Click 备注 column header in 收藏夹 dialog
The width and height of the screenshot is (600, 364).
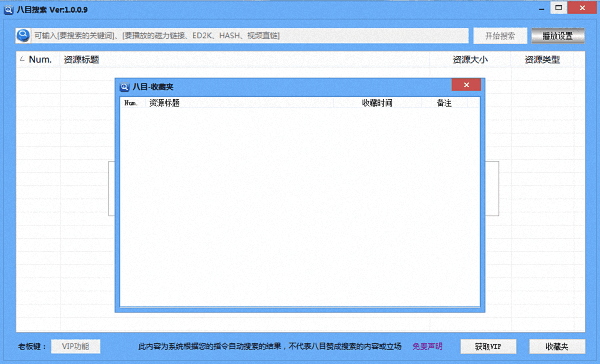tap(444, 103)
